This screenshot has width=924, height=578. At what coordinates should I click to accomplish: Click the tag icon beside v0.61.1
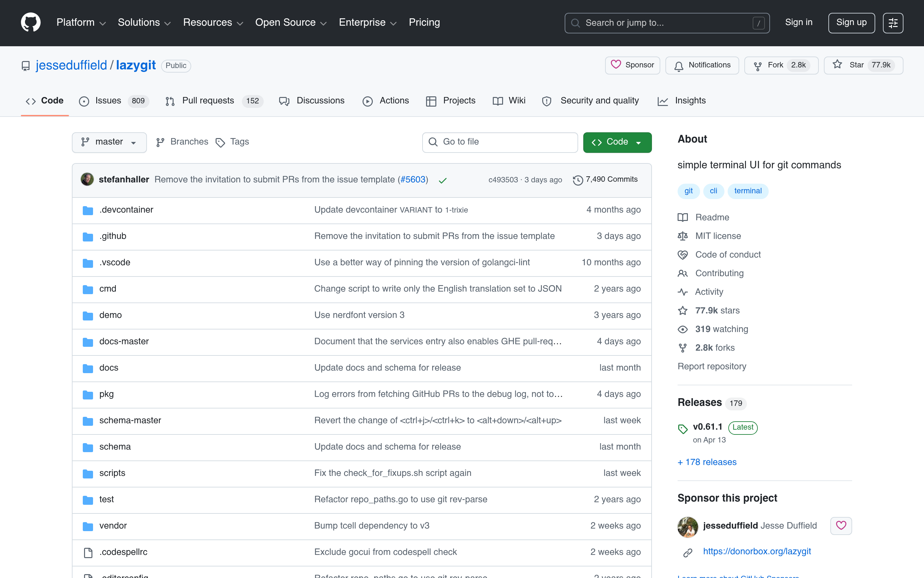tap(683, 429)
